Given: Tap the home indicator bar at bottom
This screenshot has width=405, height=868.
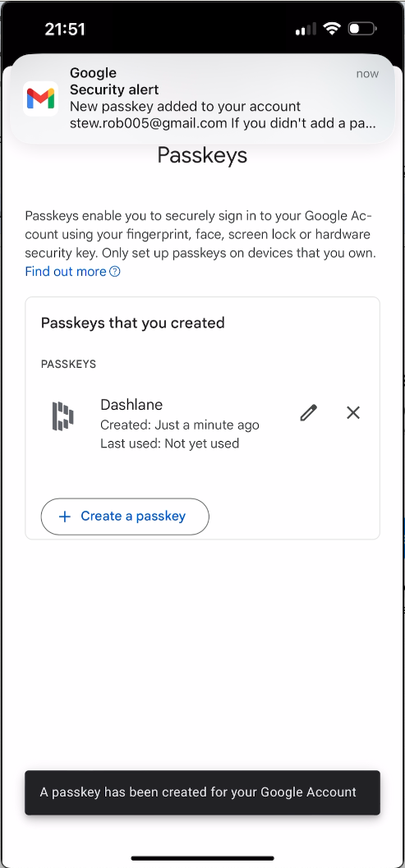Looking at the screenshot, I should 202,858.
